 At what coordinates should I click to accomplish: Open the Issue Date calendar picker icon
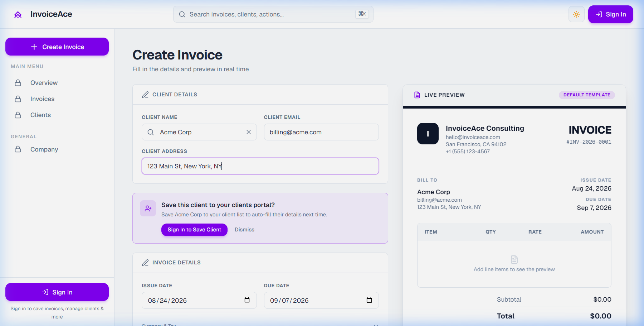tap(247, 300)
